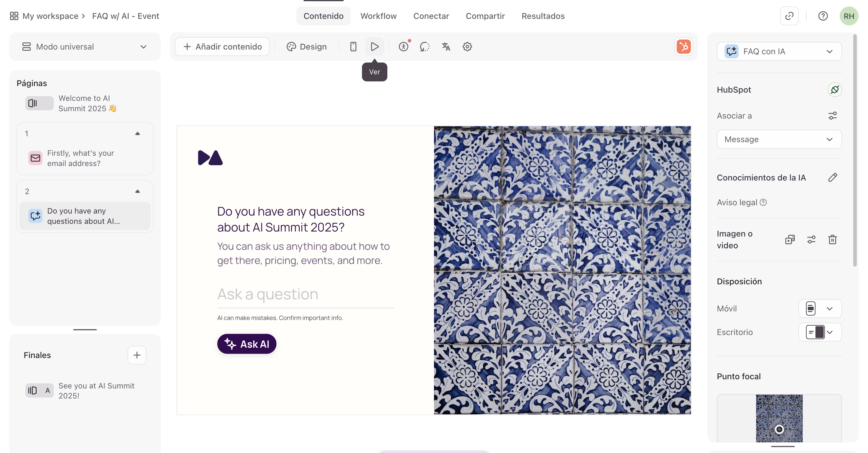Open the accessibility checker icon
This screenshot has width=868, height=453.
pyautogui.click(x=404, y=46)
